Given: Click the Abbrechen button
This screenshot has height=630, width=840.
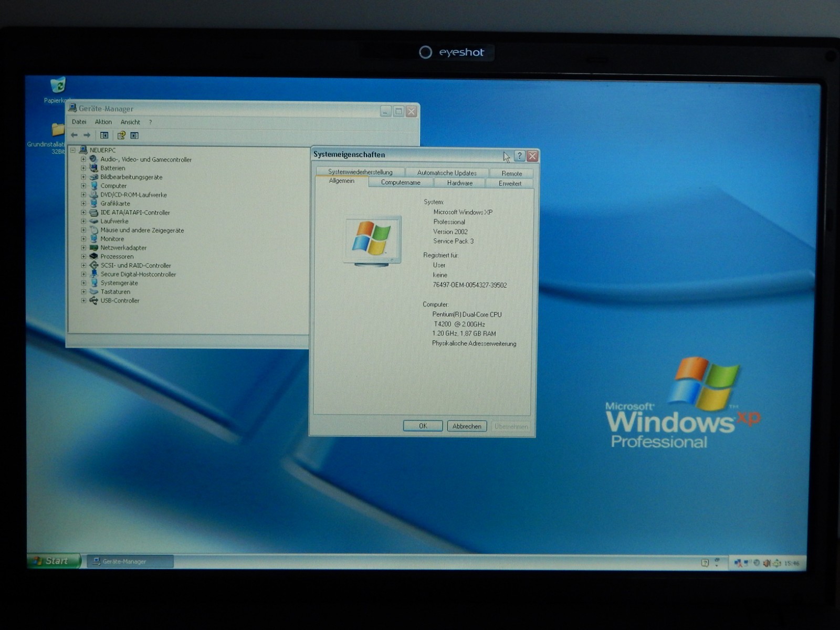Looking at the screenshot, I should (467, 426).
